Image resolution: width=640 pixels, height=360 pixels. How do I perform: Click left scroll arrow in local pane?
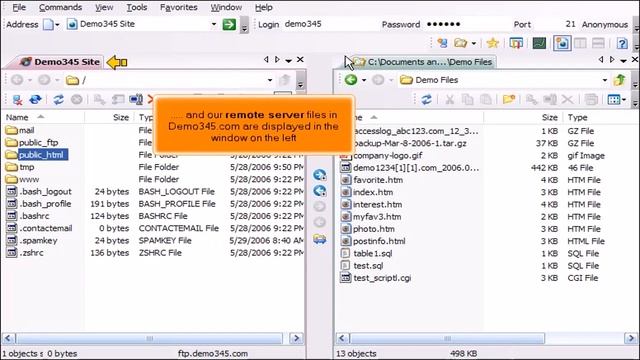pyautogui.click(x=342, y=338)
